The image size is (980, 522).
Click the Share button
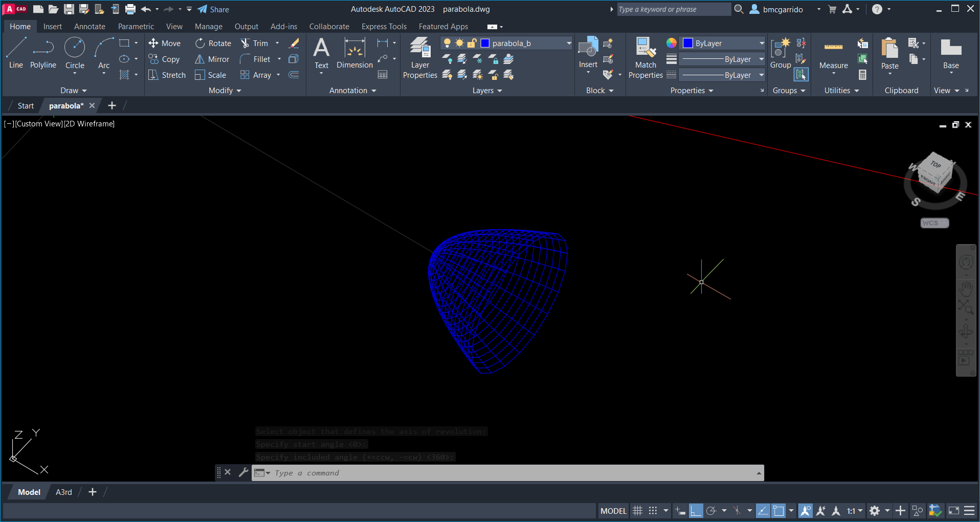(x=213, y=9)
